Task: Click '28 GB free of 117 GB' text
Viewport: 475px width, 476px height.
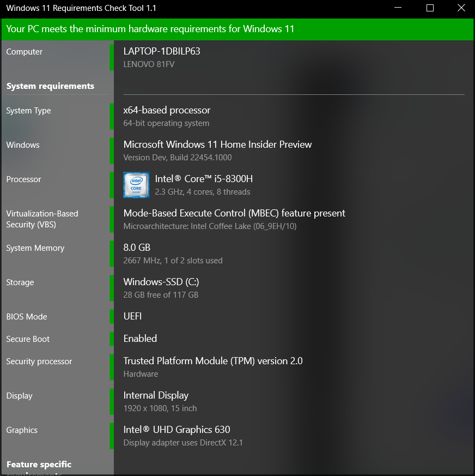Action: 161,295
